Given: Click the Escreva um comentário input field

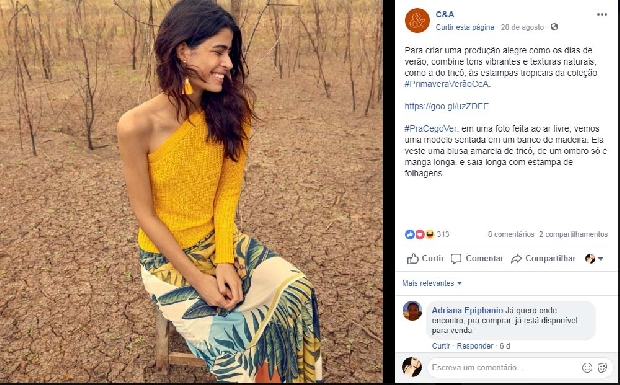Looking at the screenshot, I should (x=504, y=368).
